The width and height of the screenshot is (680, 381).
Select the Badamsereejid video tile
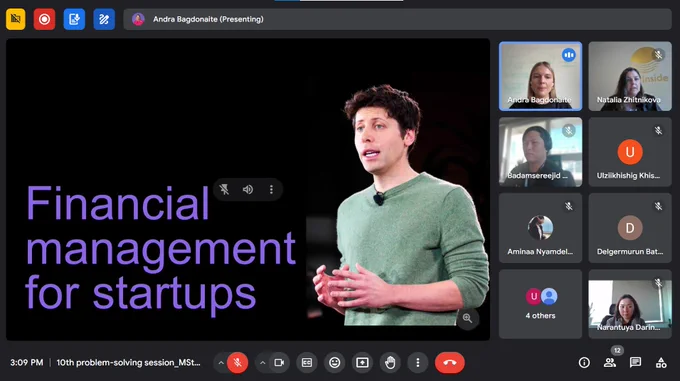coord(540,152)
